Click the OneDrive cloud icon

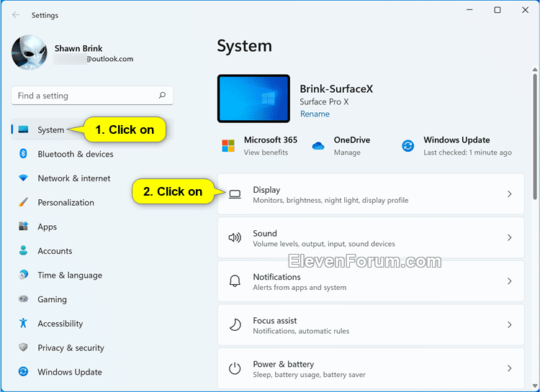tap(318, 146)
